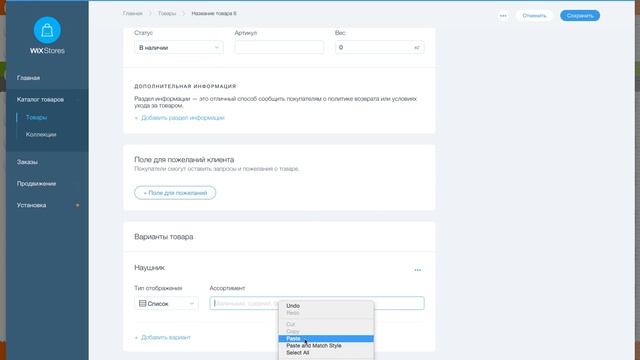Open the Тип отображения dropdown showing Список
The image size is (640, 360).
tap(166, 303)
